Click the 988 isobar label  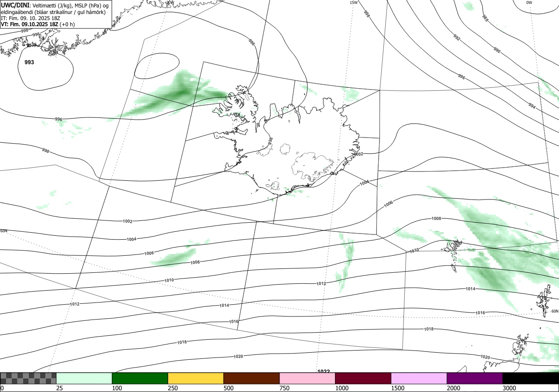(485, 18)
